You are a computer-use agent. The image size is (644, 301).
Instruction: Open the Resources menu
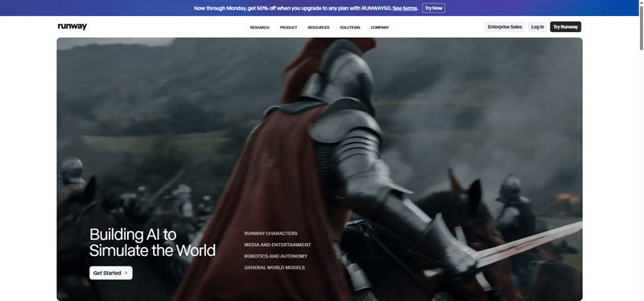click(318, 27)
